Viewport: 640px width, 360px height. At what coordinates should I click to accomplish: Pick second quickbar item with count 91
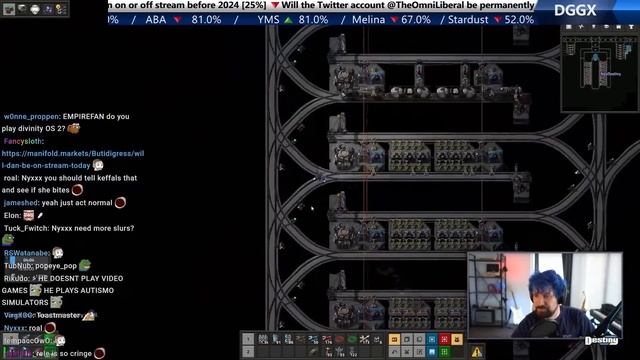[x=276, y=339]
